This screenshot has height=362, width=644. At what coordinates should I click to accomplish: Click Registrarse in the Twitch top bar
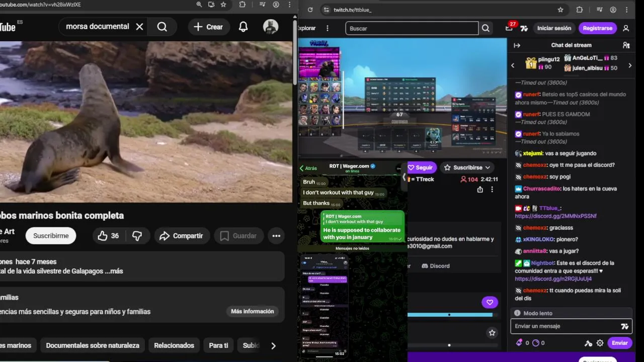click(598, 28)
